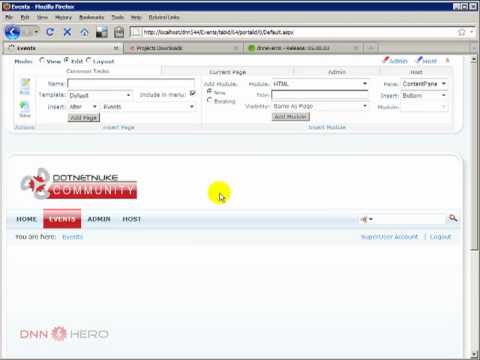Open the Help menu
The image size is (480, 360).
(136, 17)
